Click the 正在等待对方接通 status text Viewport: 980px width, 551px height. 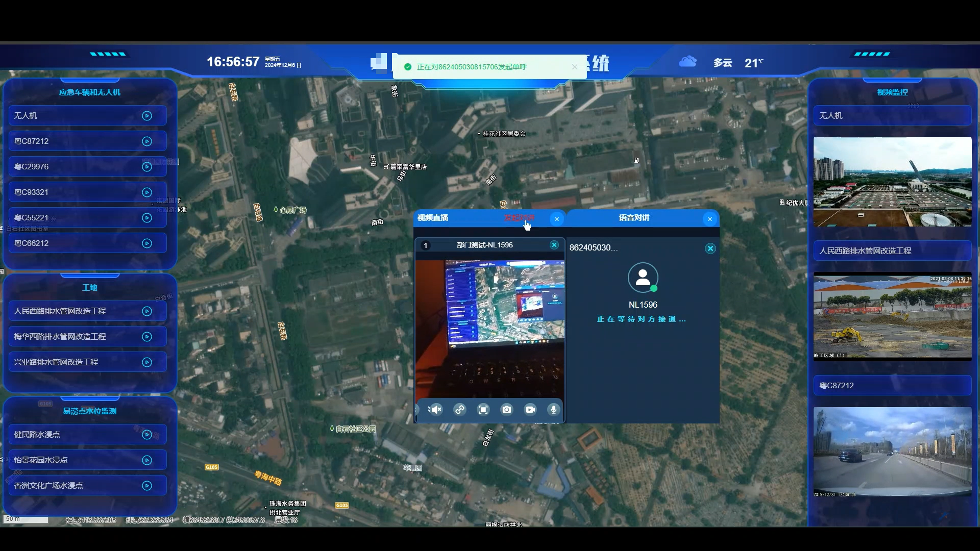tap(642, 319)
